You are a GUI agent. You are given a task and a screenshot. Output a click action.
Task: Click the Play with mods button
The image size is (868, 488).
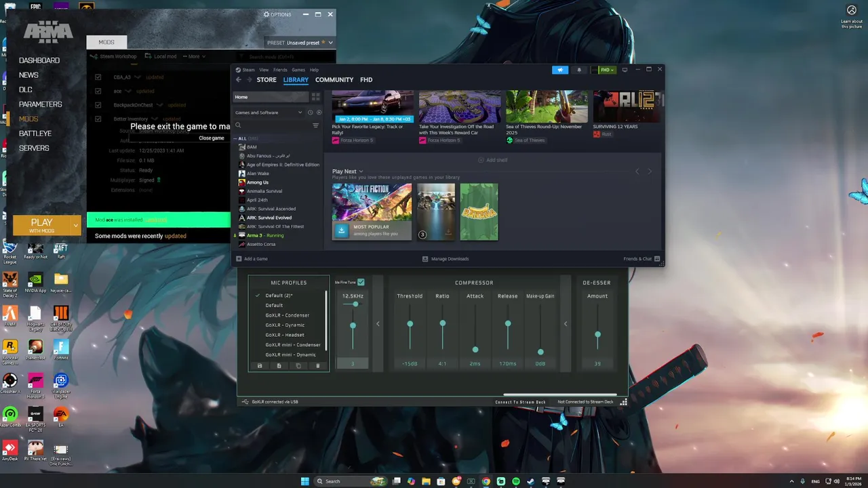pos(41,226)
